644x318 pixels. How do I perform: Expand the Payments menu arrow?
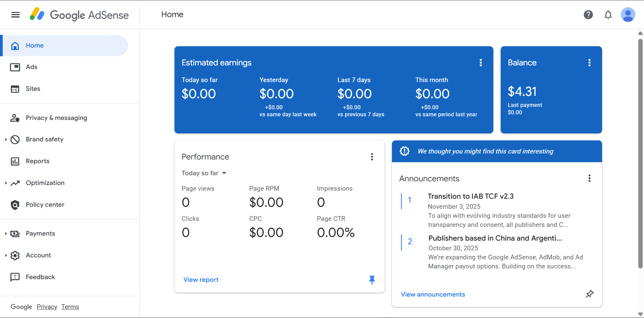(x=6, y=234)
